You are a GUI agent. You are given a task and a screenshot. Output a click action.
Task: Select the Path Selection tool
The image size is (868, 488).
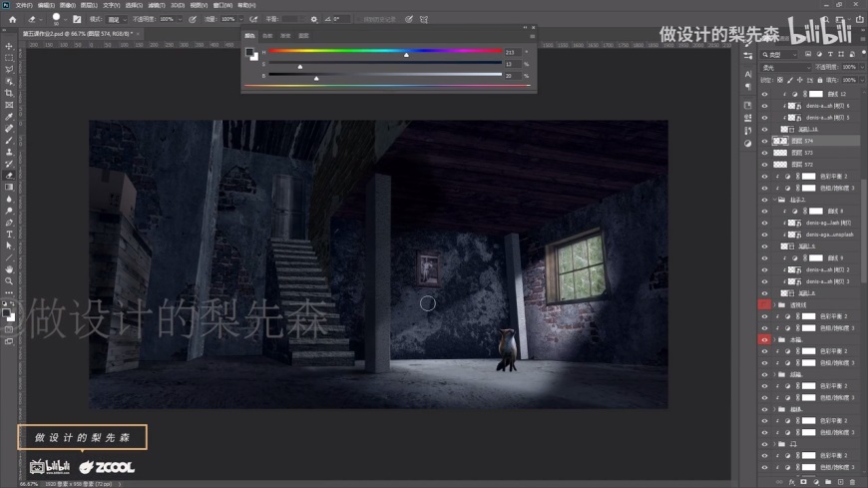[x=9, y=245]
